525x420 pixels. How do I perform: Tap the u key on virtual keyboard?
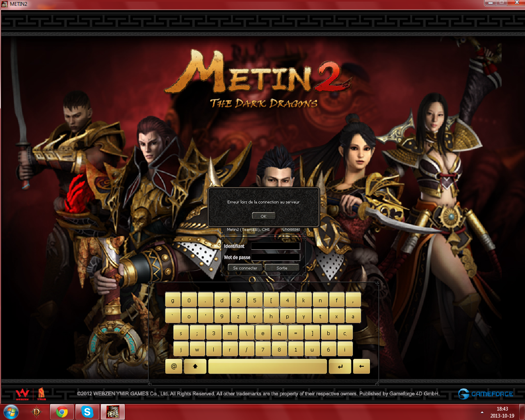click(312, 349)
